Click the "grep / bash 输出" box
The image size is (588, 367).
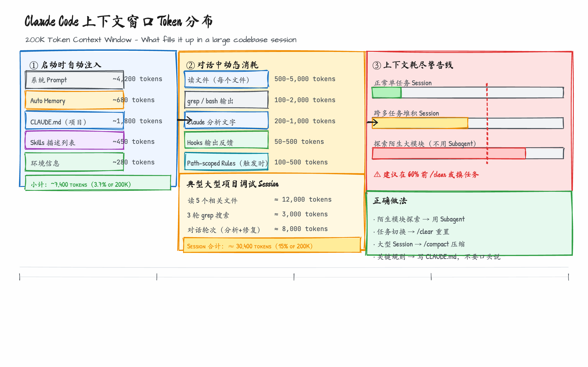[226, 100]
